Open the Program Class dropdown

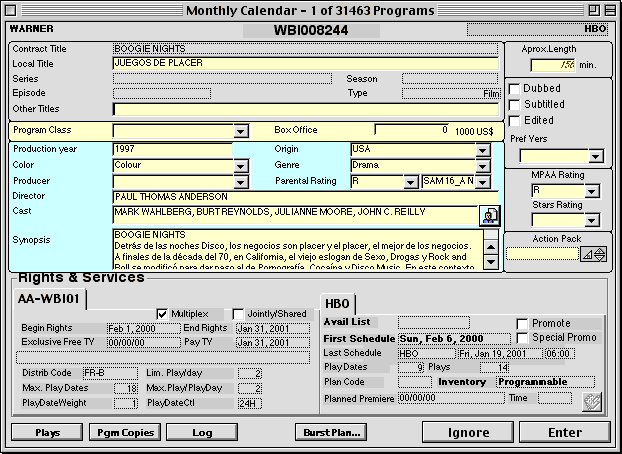click(241, 131)
